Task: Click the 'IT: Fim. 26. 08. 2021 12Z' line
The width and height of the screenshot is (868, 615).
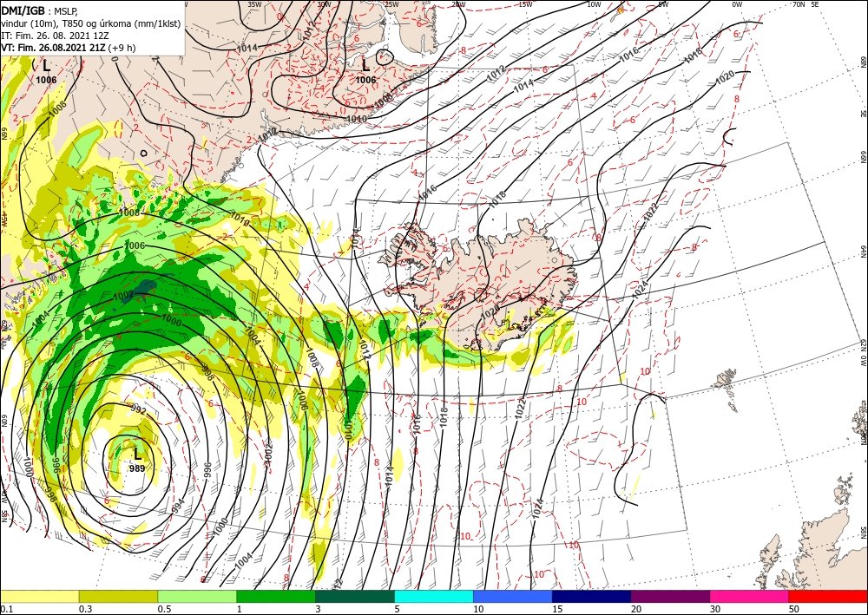Action: point(54,36)
